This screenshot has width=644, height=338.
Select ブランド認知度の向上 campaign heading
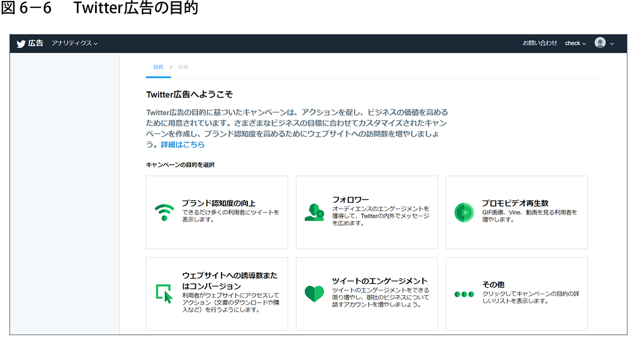(x=218, y=203)
